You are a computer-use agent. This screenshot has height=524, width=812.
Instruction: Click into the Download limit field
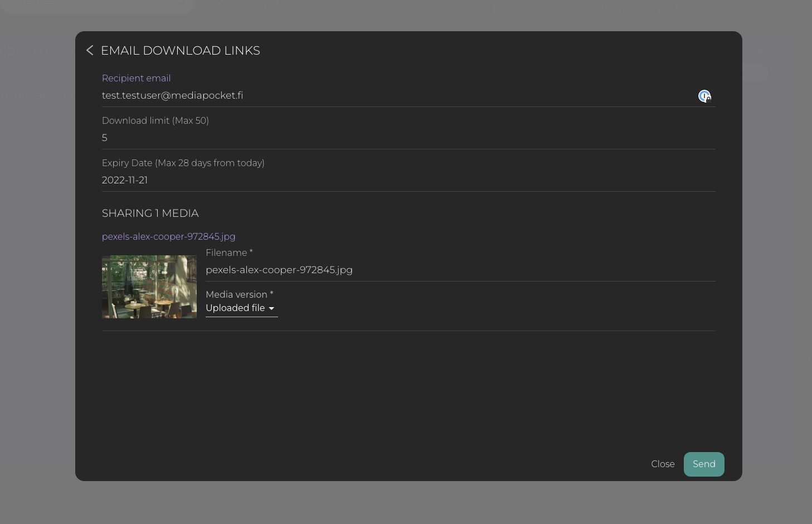click(390, 138)
